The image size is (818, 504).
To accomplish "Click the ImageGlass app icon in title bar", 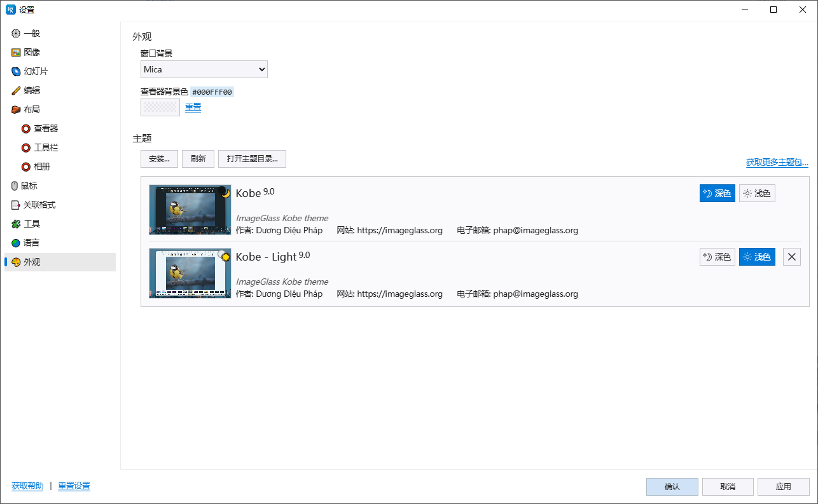I will 11,10.
